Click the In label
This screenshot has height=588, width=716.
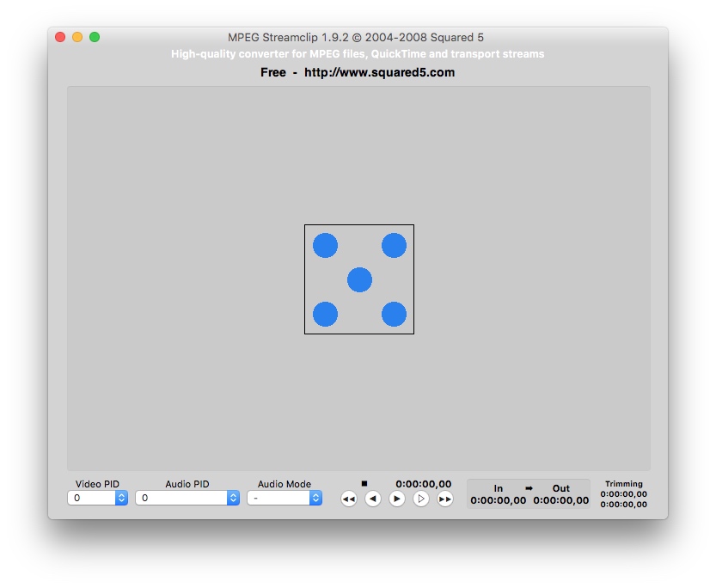point(499,488)
